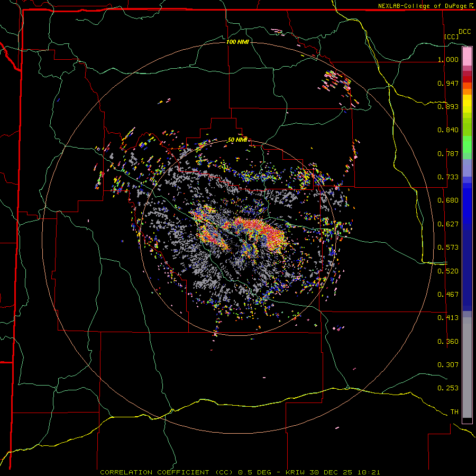Click the 0.253 legend value
This screenshot has height=476, width=476.
448,388
